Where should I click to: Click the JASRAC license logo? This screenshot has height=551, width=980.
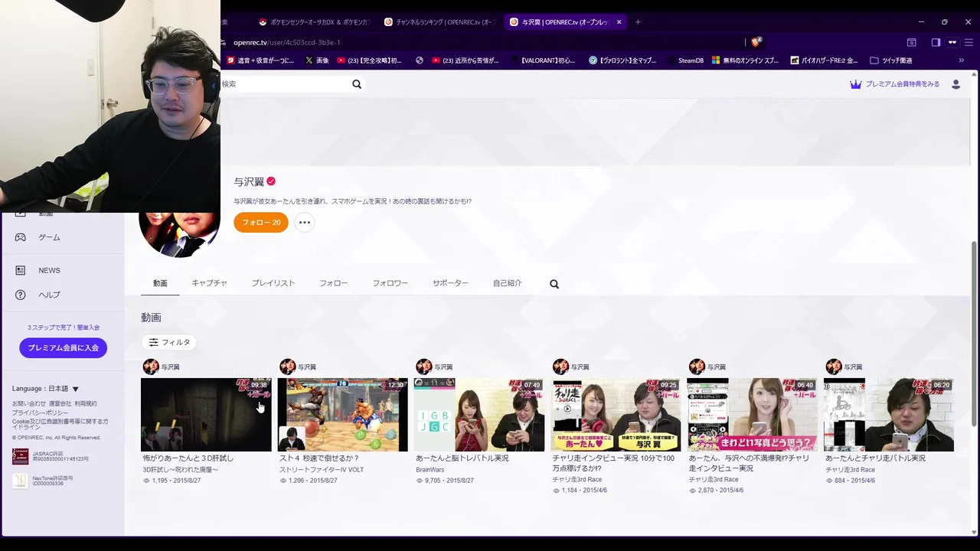[20, 457]
